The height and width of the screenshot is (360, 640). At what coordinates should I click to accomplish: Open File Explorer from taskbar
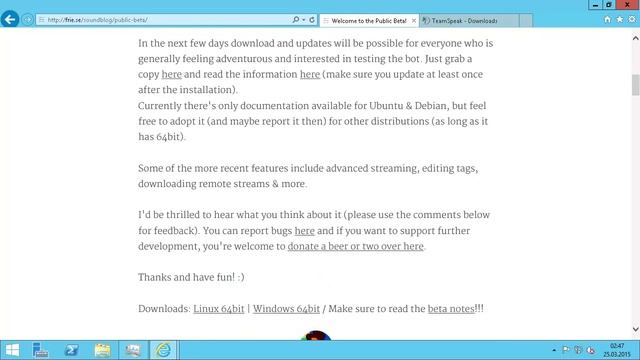[102, 350]
